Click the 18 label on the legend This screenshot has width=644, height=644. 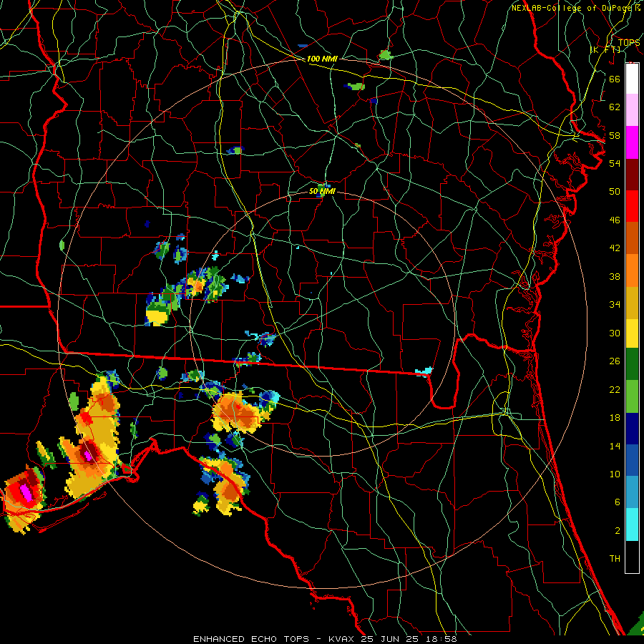tap(615, 418)
